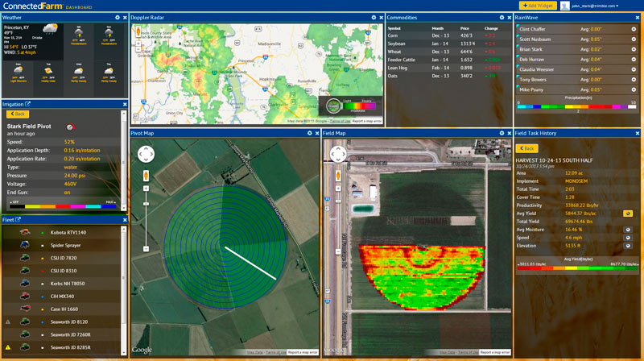Expand Brian Stark rain gauge row

(634, 49)
